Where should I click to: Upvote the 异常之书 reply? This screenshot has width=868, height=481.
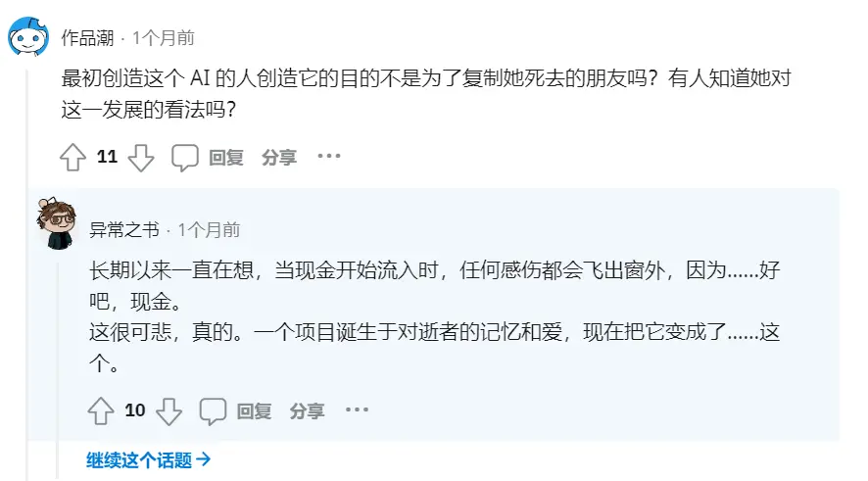(102, 410)
